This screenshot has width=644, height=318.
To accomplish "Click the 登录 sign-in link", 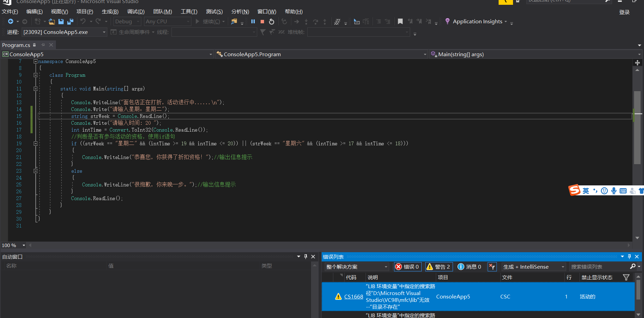I will click(x=624, y=12).
